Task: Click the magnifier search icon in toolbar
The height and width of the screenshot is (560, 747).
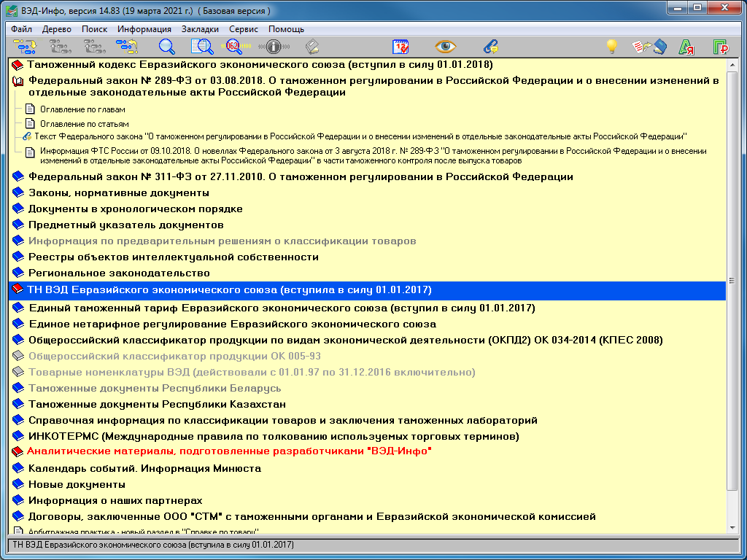Action: [167, 47]
